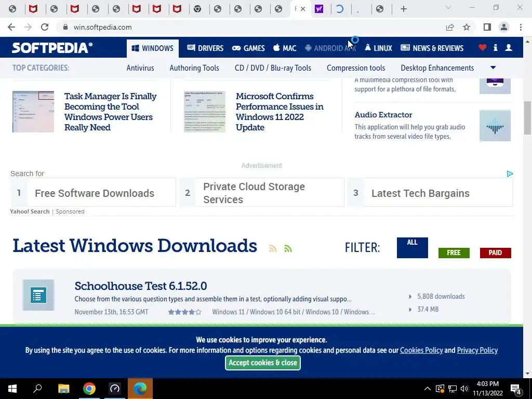Open the tab search chevron

click(x=448, y=7)
